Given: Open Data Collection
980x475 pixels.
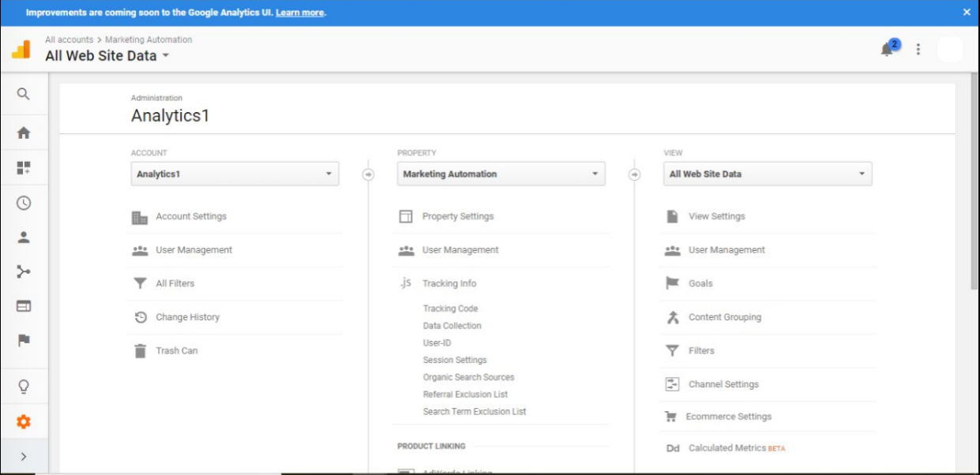Looking at the screenshot, I should 452,326.
